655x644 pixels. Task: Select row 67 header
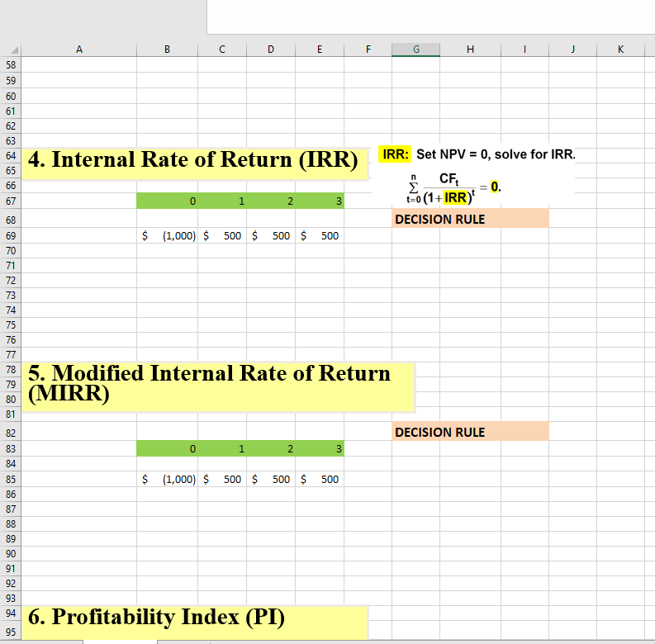coord(11,201)
